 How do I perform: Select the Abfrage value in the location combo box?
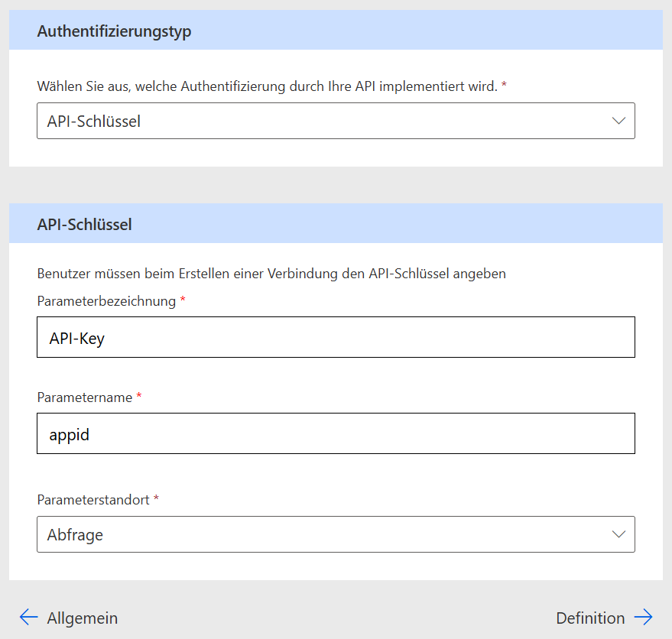(75, 535)
